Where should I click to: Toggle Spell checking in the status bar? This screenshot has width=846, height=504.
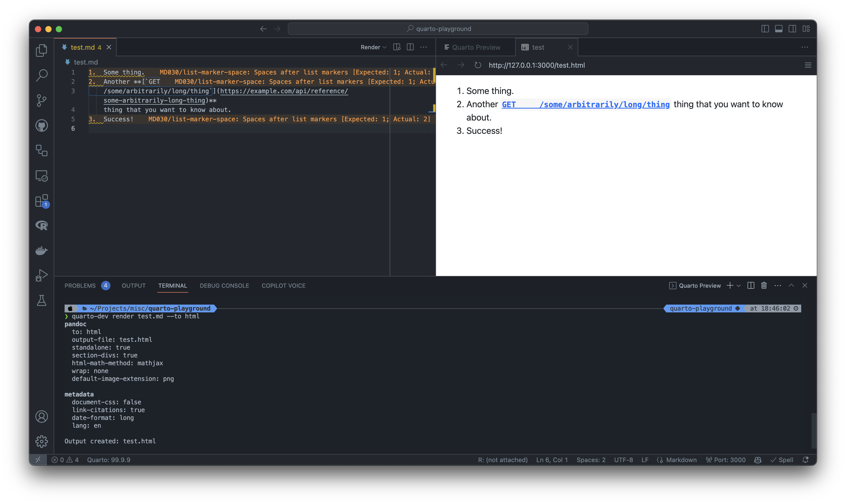[782, 459]
